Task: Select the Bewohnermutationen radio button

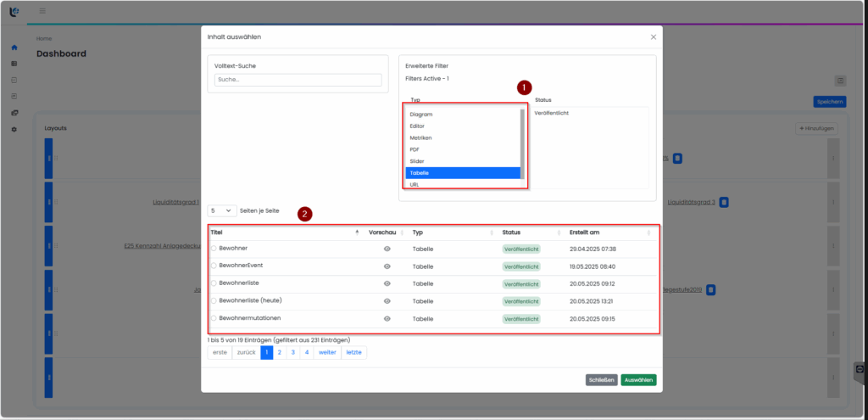Action: tap(214, 318)
